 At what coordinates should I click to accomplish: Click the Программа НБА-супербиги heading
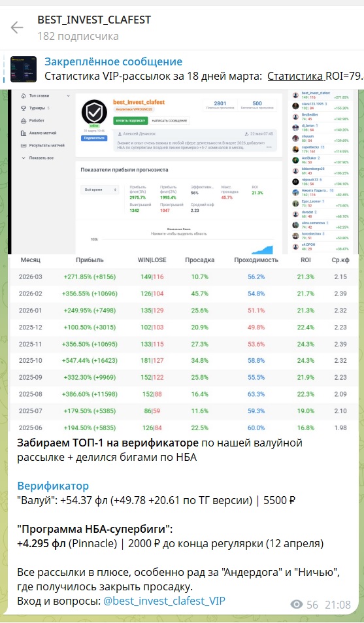click(x=95, y=529)
